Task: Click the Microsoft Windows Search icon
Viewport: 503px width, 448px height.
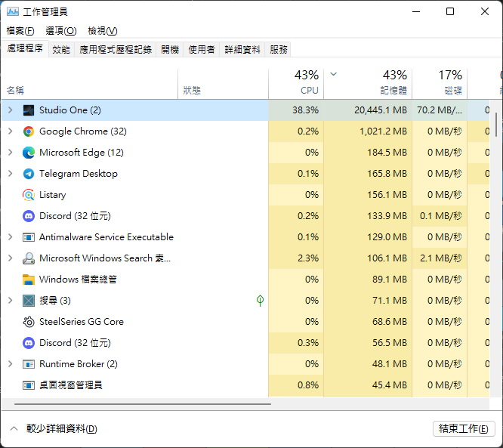Action: tap(29, 258)
